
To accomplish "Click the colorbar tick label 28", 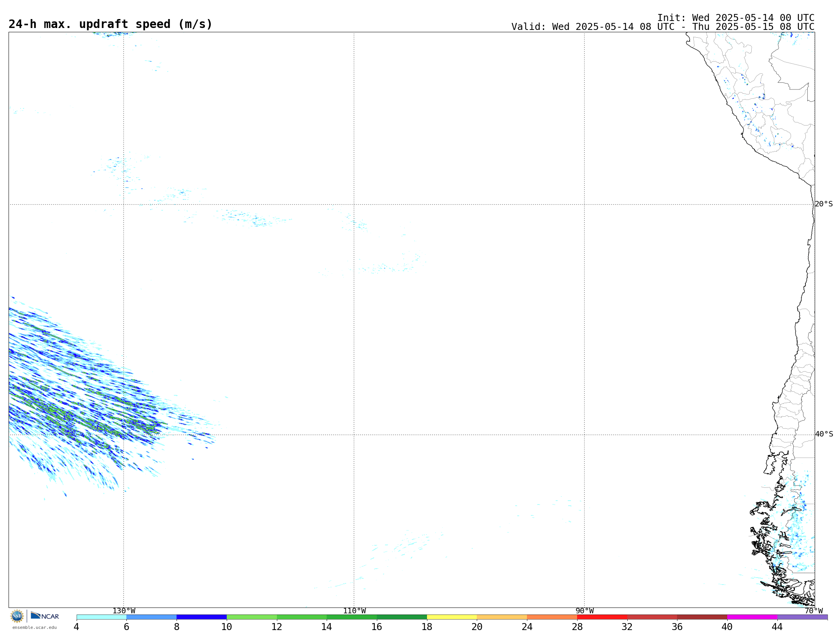I will click(x=577, y=627).
